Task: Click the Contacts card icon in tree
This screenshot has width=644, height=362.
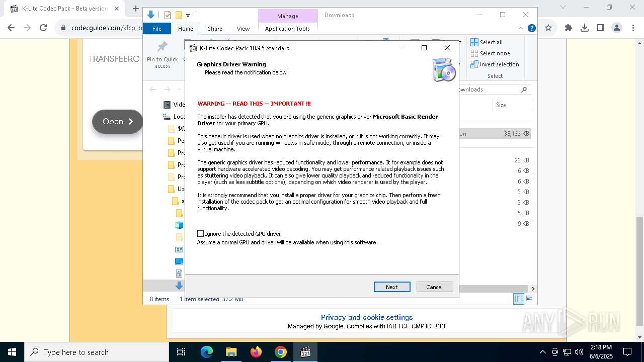Action: coord(179,249)
